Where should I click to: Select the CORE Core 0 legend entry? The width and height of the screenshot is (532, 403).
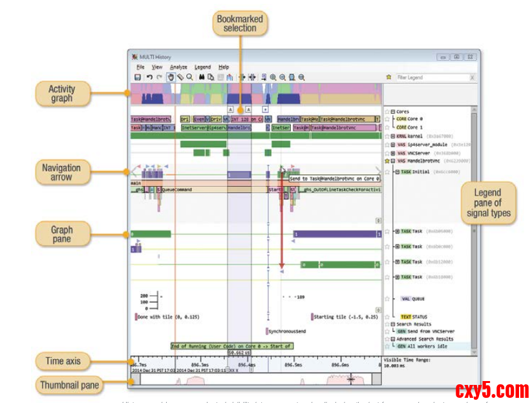410,119
